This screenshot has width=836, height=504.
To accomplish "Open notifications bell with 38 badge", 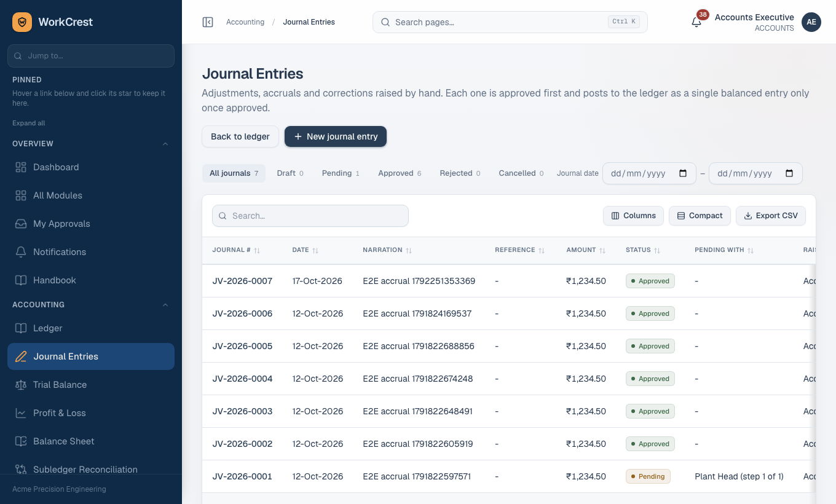I will [x=696, y=22].
